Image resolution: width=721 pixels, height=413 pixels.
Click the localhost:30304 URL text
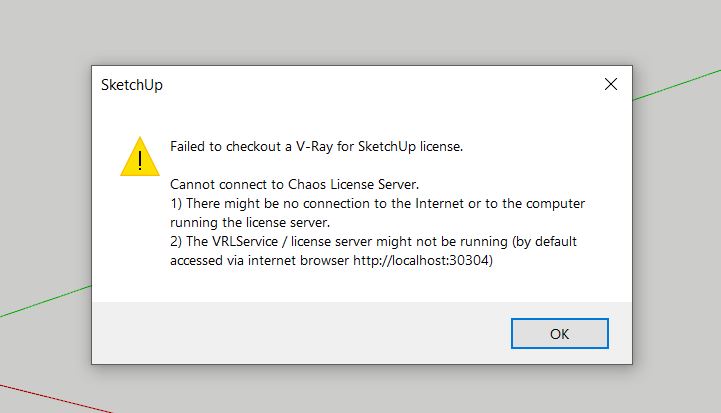[423, 260]
